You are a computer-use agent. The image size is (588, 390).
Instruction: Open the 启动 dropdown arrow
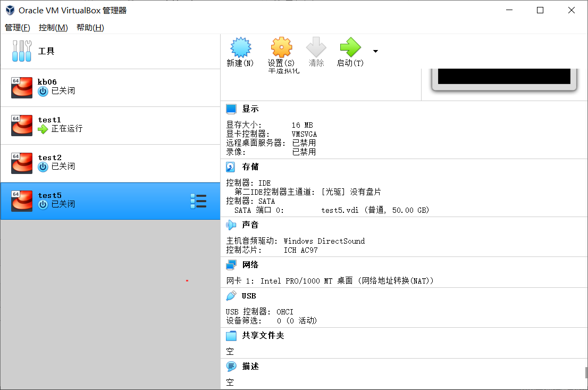(375, 51)
